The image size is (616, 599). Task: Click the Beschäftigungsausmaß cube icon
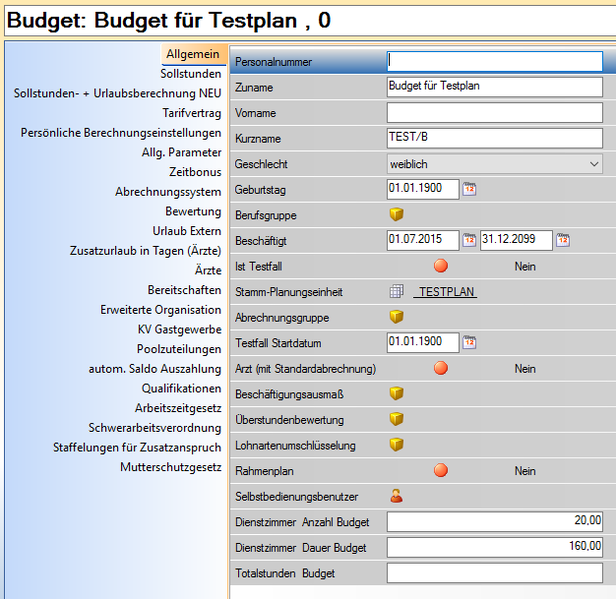tap(396, 394)
